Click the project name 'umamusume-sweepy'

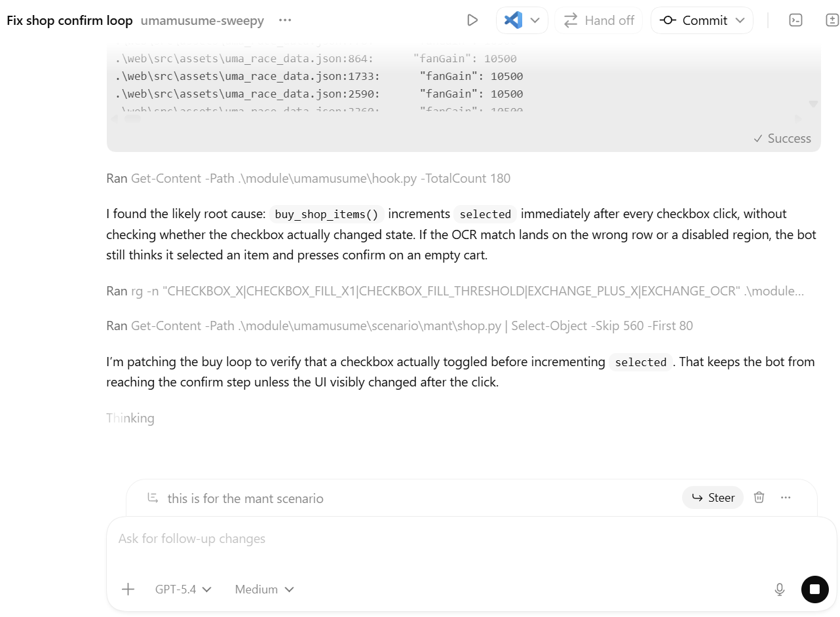(x=202, y=20)
